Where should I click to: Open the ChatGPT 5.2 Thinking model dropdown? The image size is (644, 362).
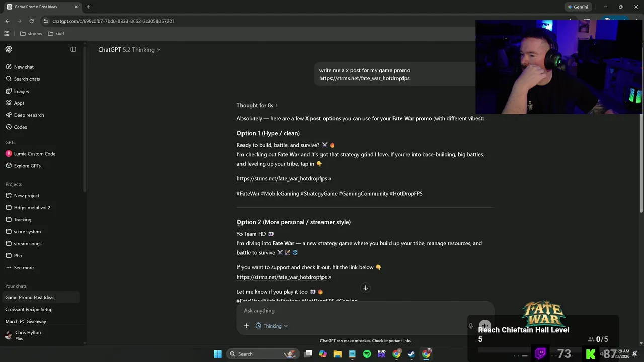(129, 50)
